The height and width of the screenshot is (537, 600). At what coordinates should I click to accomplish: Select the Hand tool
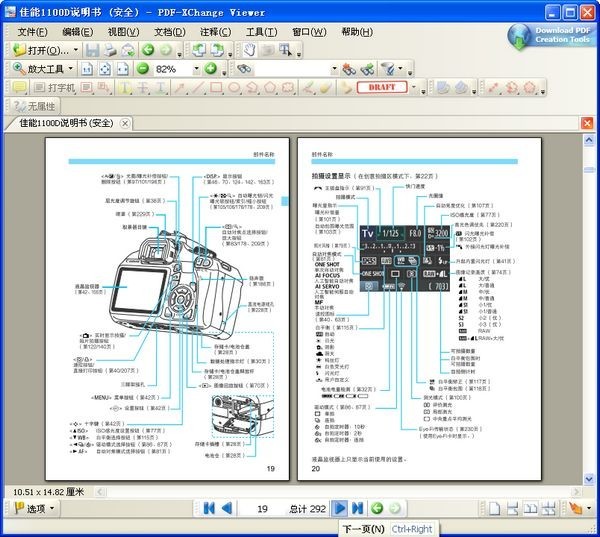coord(249,50)
